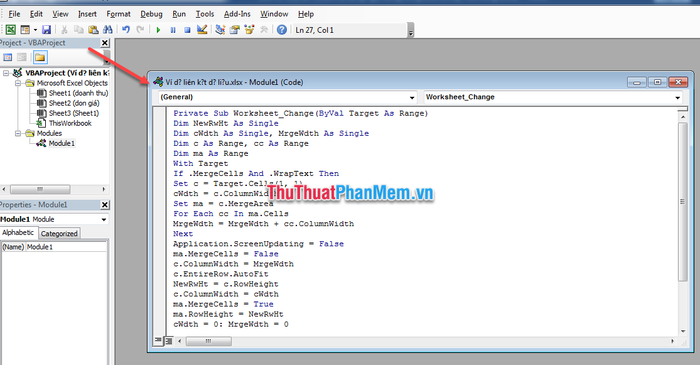
Task: Click the Cut scissors icon
Action: (x=64, y=30)
